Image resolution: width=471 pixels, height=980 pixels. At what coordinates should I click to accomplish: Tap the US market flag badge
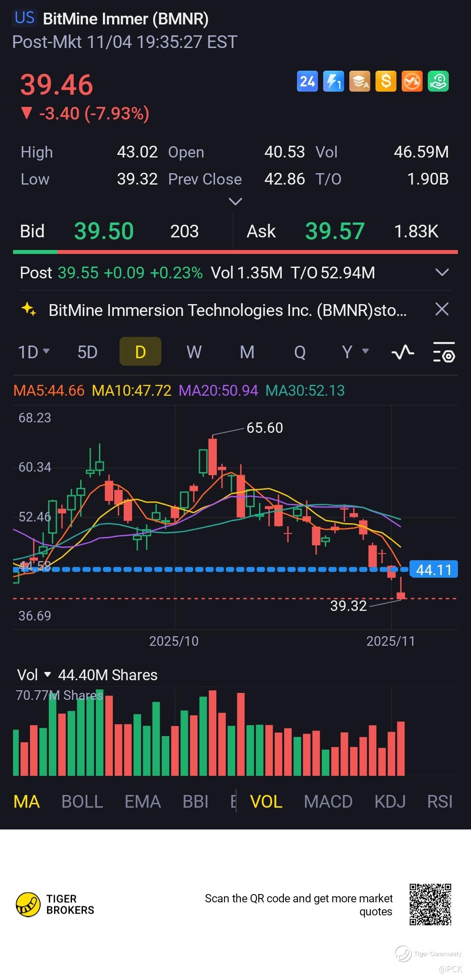(x=24, y=18)
